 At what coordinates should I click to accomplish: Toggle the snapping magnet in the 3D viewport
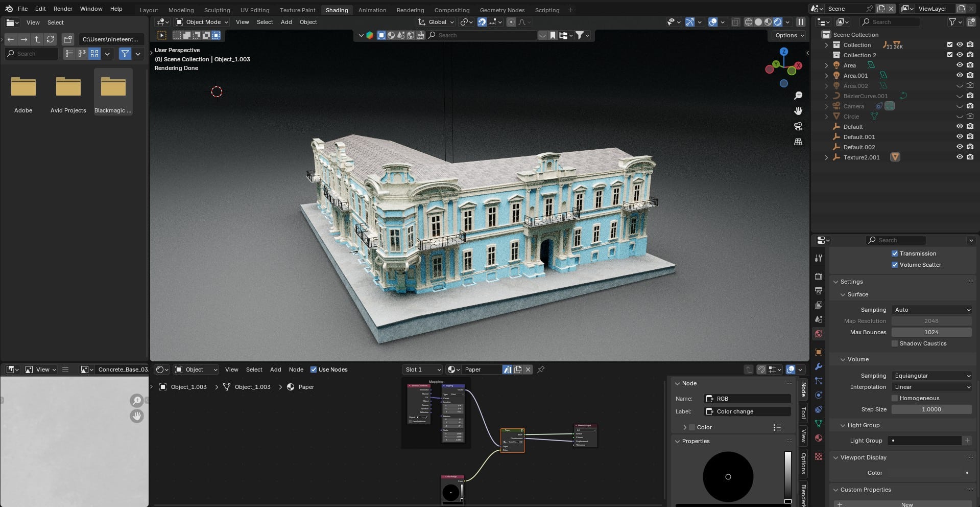point(482,22)
